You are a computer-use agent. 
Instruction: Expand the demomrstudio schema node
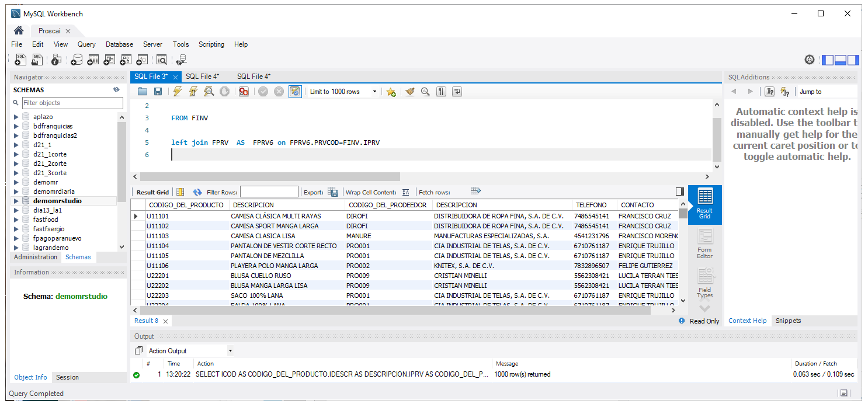click(x=16, y=201)
